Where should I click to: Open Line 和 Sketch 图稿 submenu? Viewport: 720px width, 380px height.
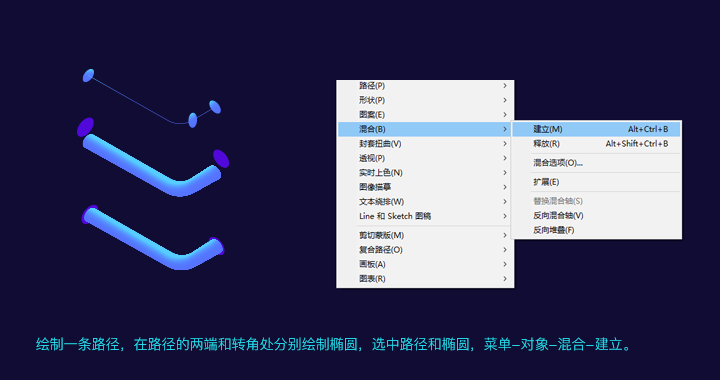tap(425, 216)
